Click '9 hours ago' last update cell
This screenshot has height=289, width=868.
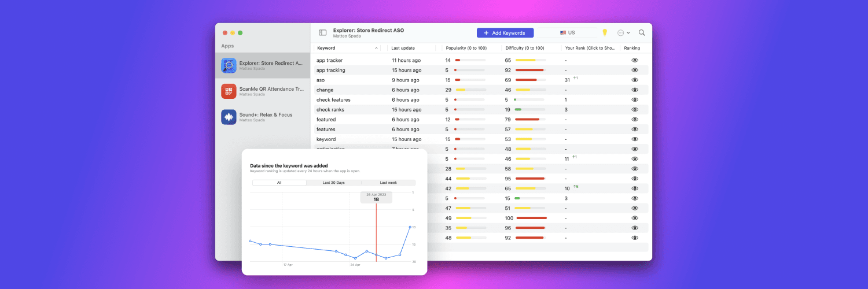click(x=405, y=80)
